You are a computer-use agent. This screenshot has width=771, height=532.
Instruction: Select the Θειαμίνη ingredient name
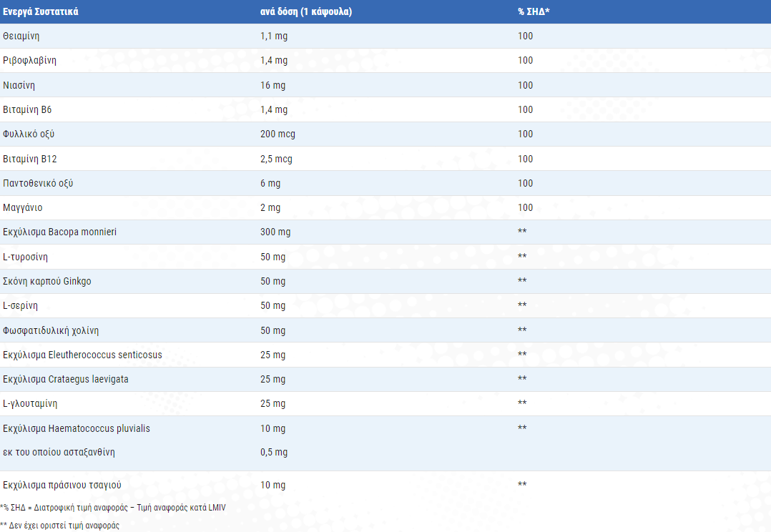(x=23, y=36)
